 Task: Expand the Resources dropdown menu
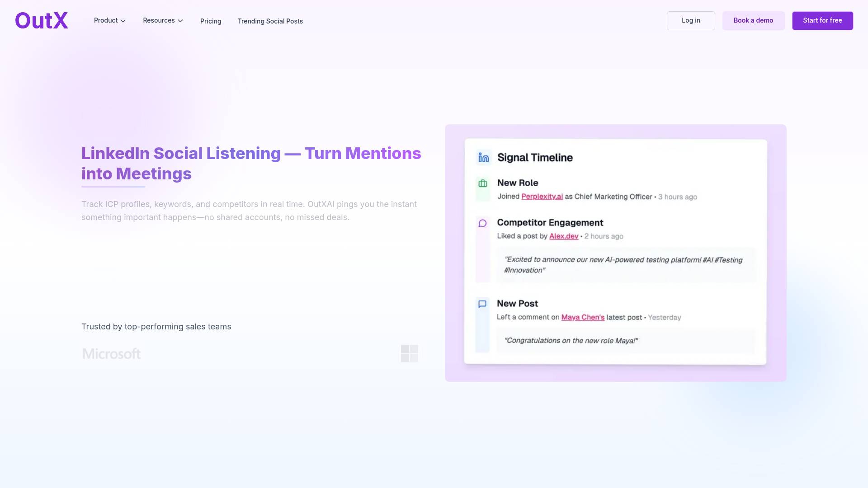click(163, 21)
